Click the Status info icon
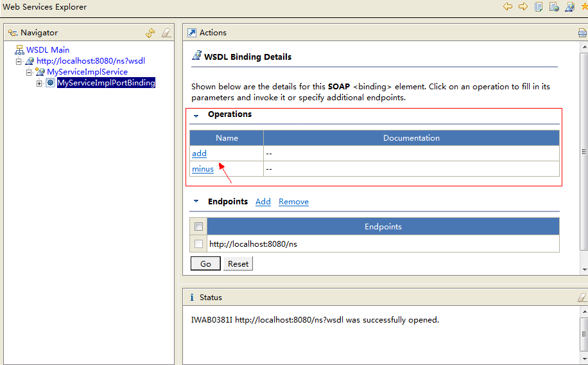Screen dimensions: 588x365 [x=192, y=298]
